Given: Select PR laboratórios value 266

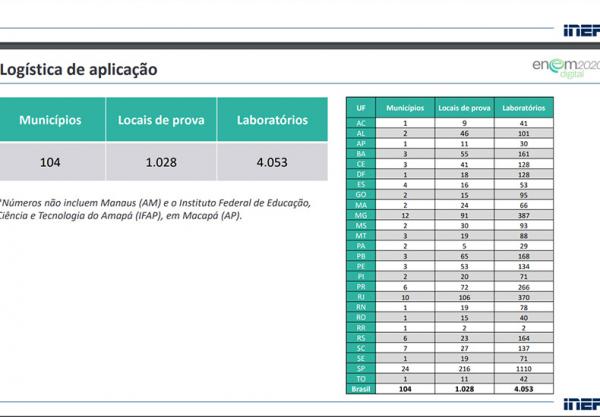Looking at the screenshot, I should tap(523, 287).
